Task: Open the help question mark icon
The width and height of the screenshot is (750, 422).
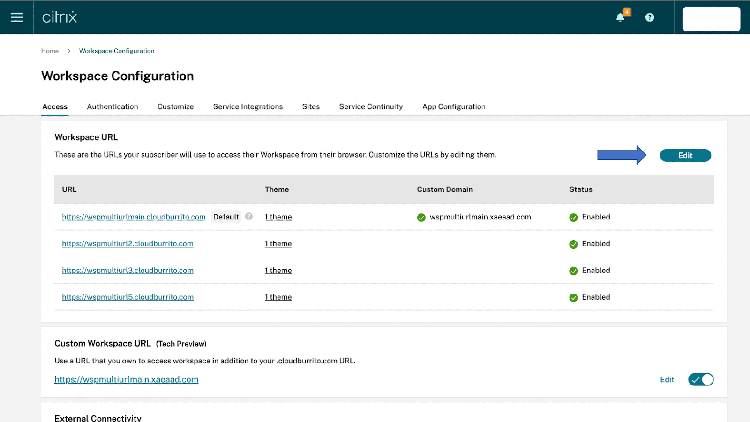Action: tap(649, 18)
